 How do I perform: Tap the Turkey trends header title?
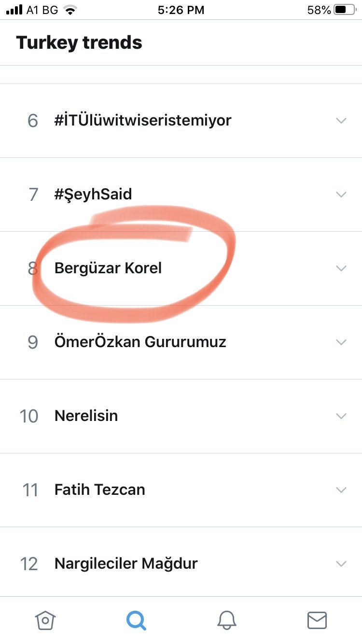pyautogui.click(x=79, y=42)
